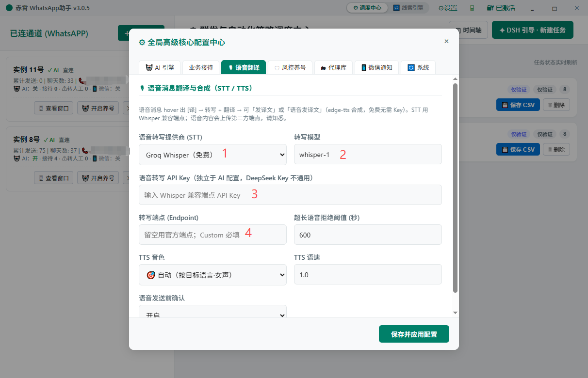Go to the 风控养号 tab
The height and width of the screenshot is (378, 588).
click(290, 67)
